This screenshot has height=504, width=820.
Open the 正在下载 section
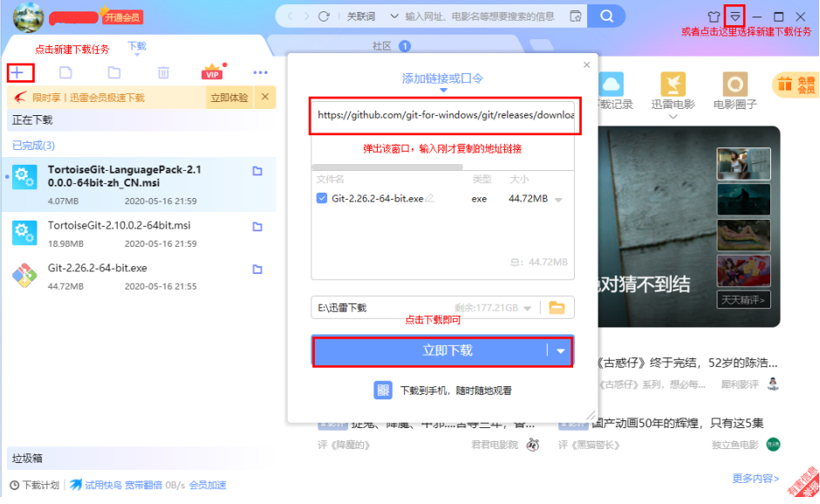coord(141,120)
